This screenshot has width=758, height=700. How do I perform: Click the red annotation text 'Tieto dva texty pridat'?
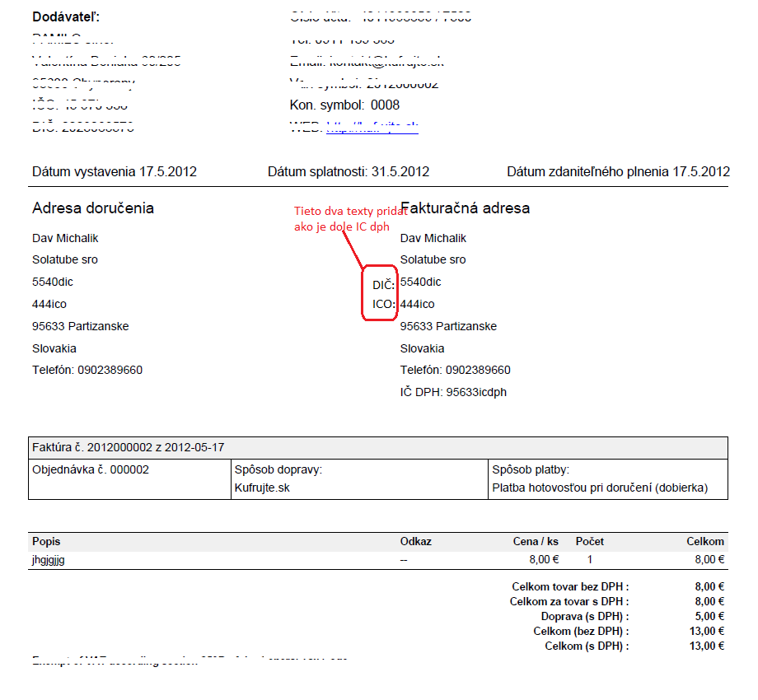point(351,211)
